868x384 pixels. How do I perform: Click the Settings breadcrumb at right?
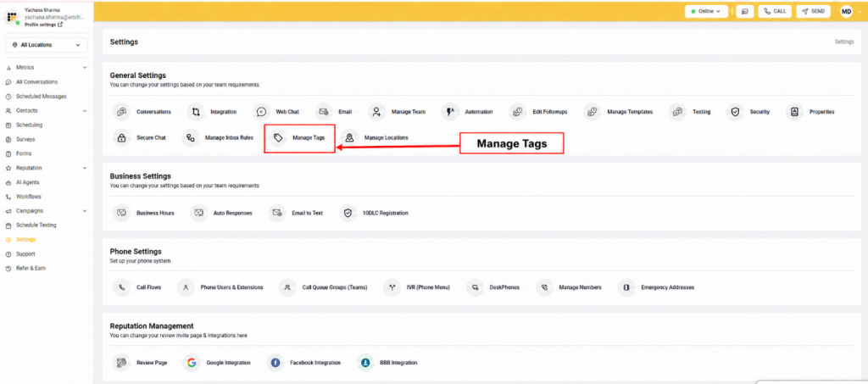pos(844,42)
